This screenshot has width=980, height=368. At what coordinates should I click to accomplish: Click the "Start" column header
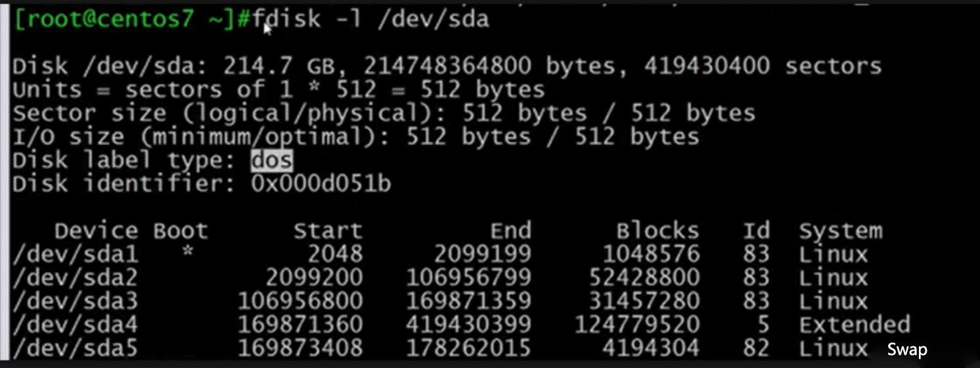click(x=327, y=231)
